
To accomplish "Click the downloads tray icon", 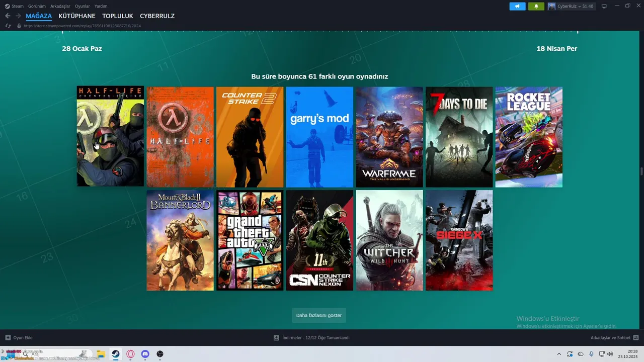I will click(276, 338).
